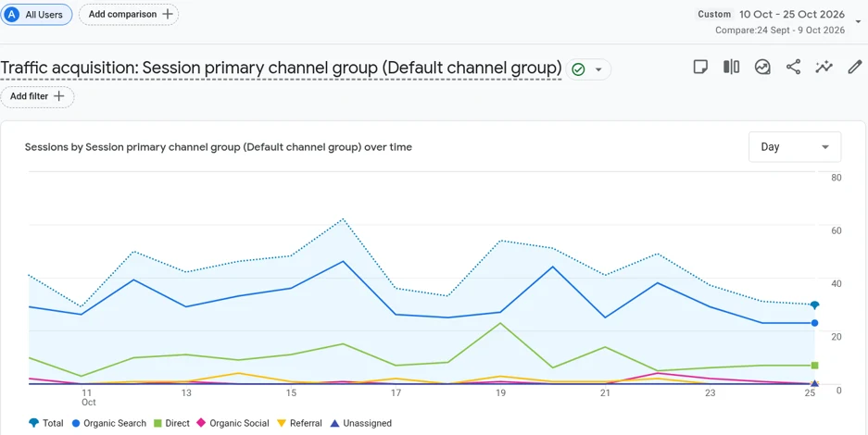The image size is (868, 435).
Task: Click the Total endpoint marker on 25 Oct
Action: point(815,304)
